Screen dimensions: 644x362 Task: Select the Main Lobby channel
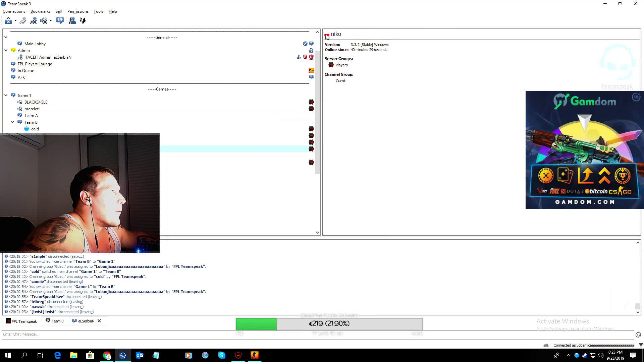(35, 44)
